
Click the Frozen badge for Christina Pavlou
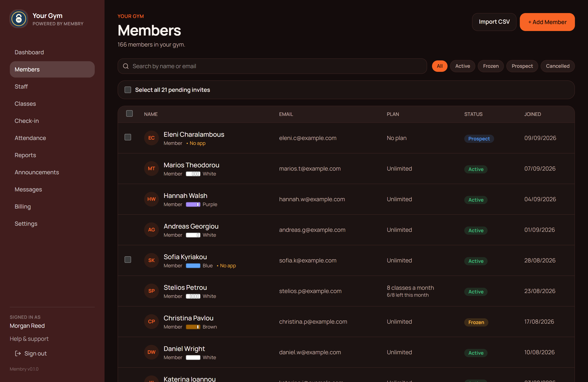(x=476, y=322)
